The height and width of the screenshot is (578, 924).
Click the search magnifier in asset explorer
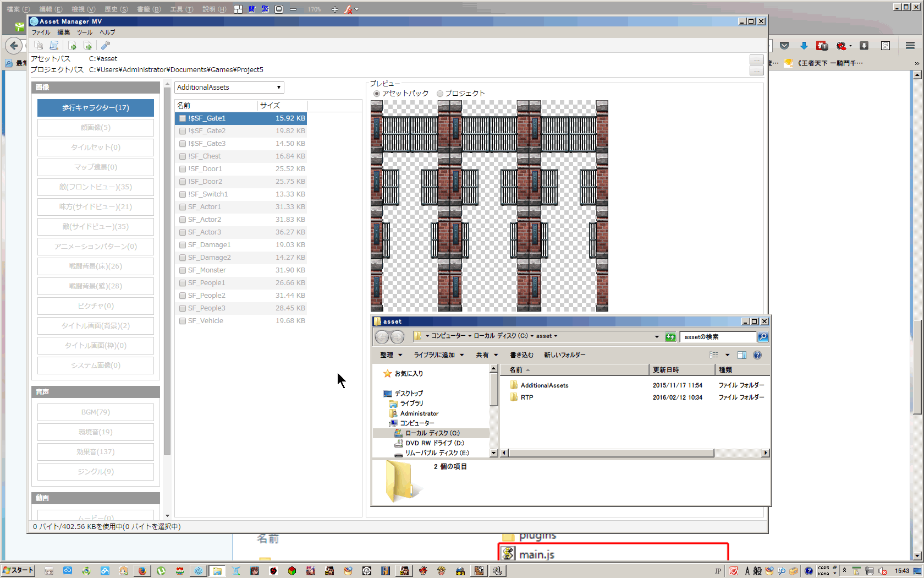763,336
